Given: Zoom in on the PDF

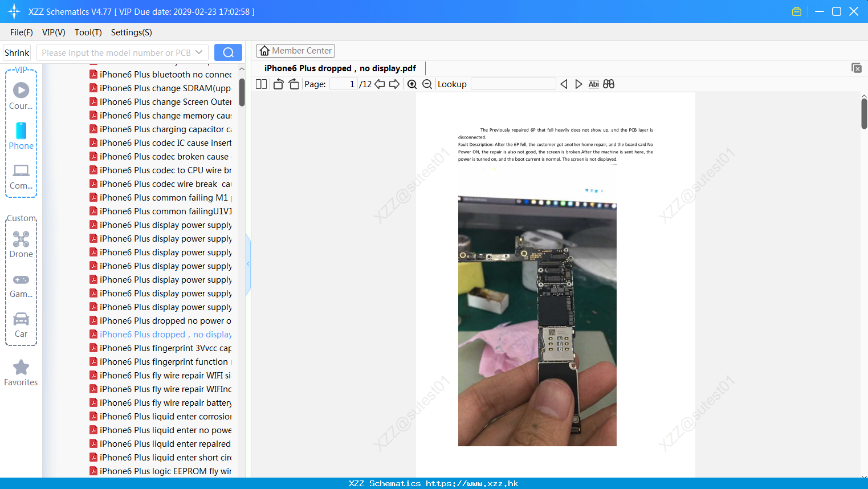Looking at the screenshot, I should click(x=412, y=84).
